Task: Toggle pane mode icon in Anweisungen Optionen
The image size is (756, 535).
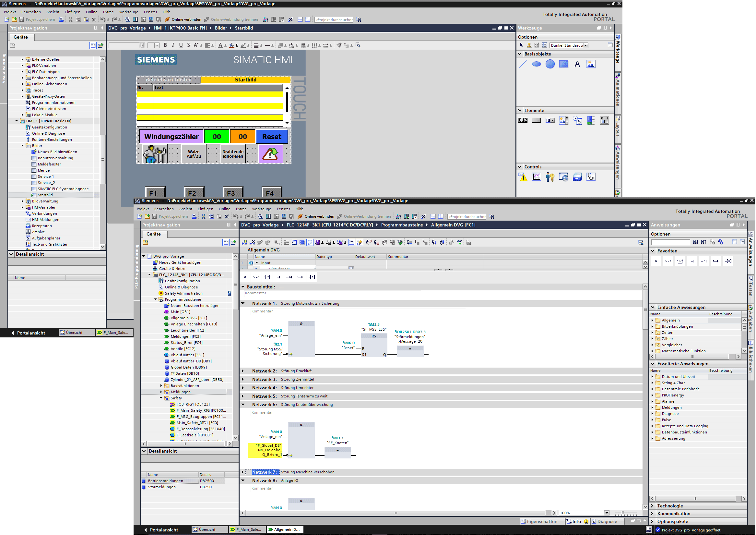Action: [735, 242]
